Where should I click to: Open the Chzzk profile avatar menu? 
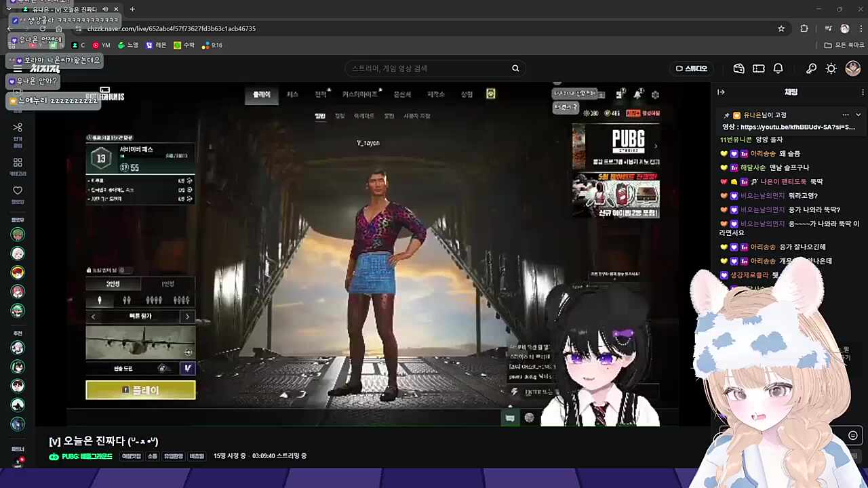pos(853,68)
